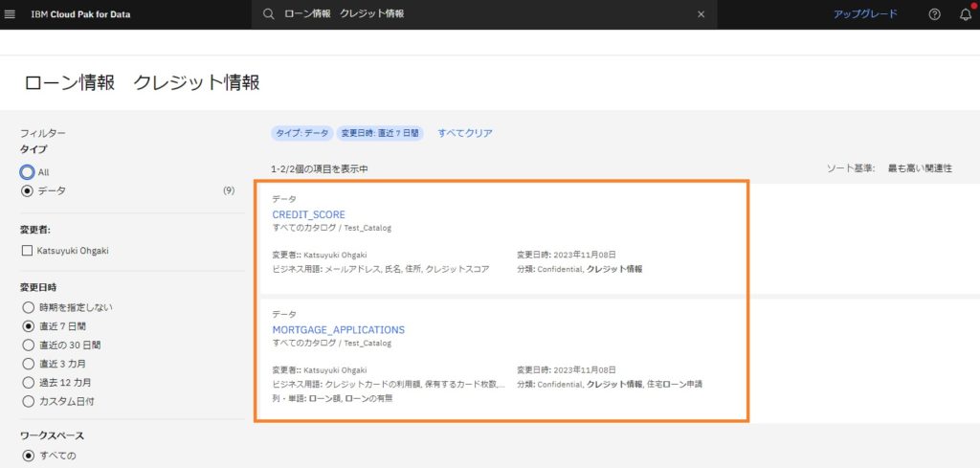The height and width of the screenshot is (468, 980).
Task: Select 過去 12 カ月 radio option
Action: [x=28, y=383]
